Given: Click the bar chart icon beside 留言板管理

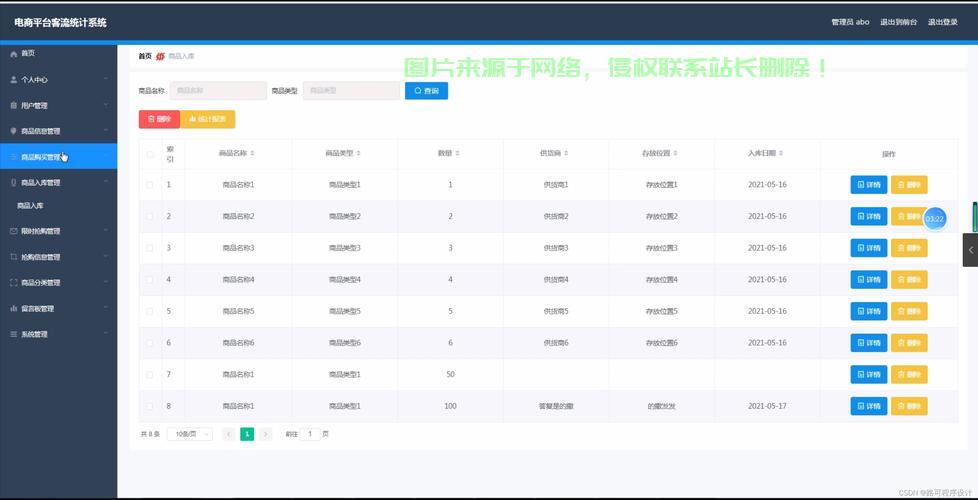Looking at the screenshot, I should [x=14, y=309].
